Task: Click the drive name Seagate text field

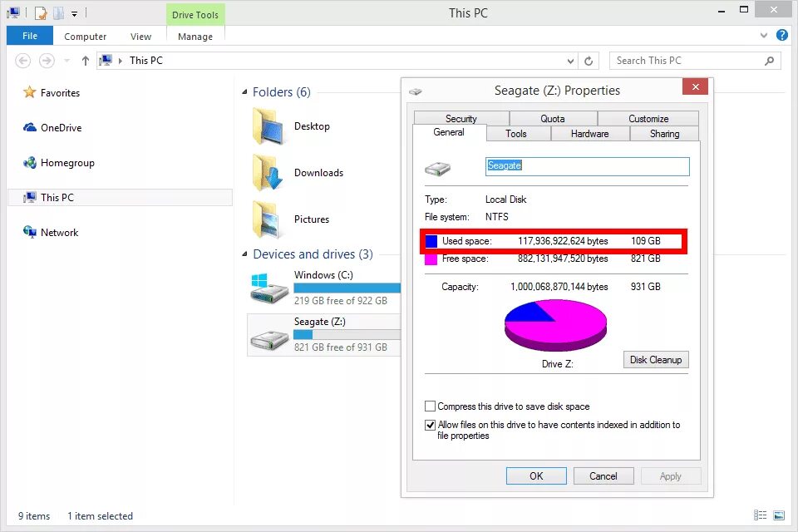Action: point(588,166)
